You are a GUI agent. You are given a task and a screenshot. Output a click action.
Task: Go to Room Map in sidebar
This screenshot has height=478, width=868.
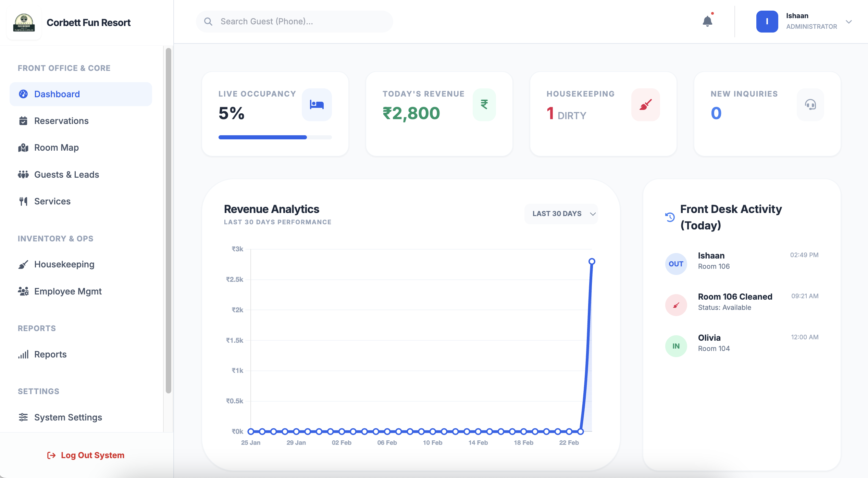click(57, 148)
